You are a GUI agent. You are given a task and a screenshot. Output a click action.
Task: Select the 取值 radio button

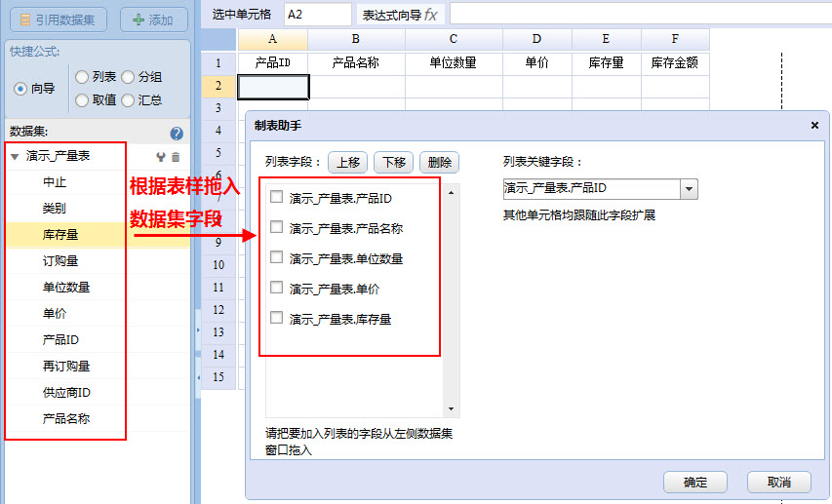point(82,100)
